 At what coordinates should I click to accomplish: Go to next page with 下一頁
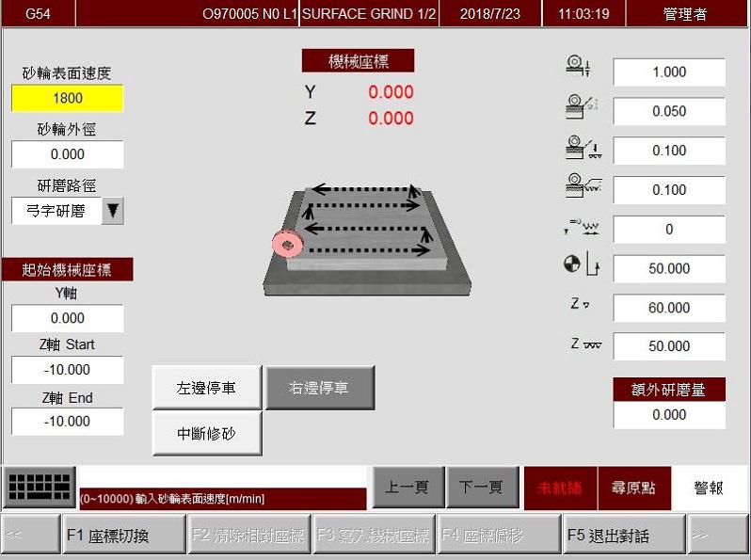pos(481,488)
